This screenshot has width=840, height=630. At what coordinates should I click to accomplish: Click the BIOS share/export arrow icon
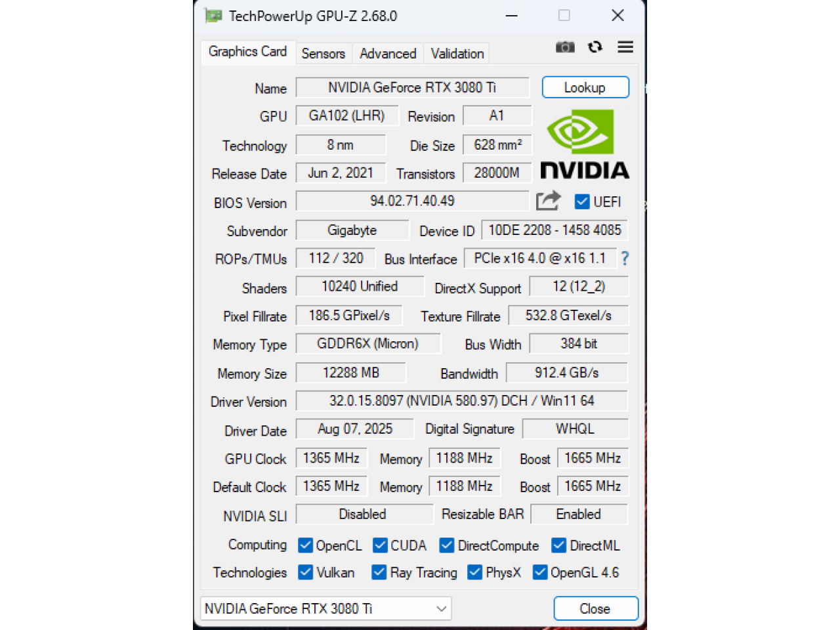[x=549, y=200]
